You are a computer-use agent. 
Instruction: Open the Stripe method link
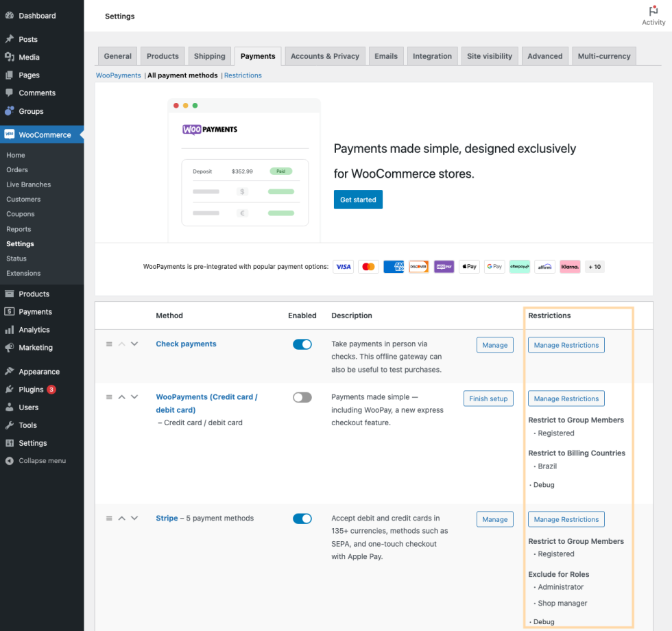click(x=167, y=519)
